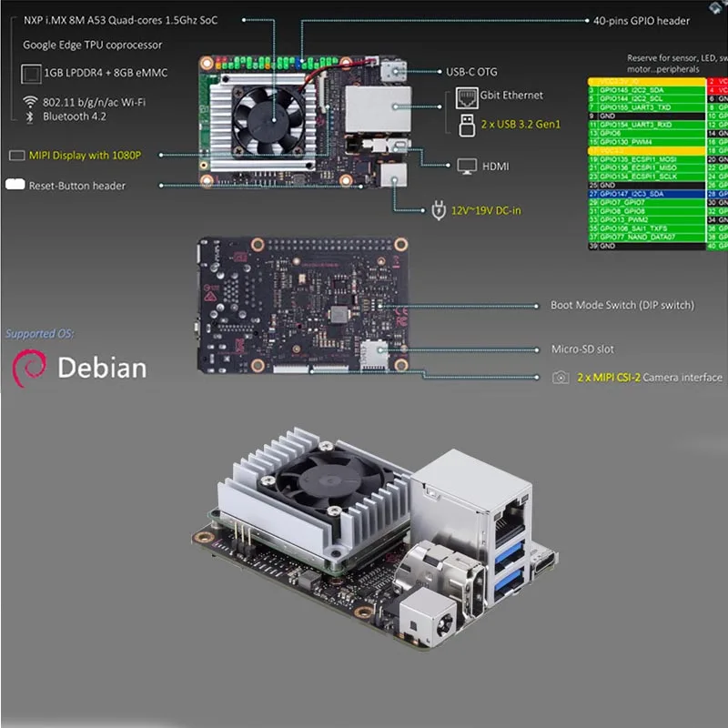This screenshot has width=728, height=728.
Task: Click the top-view board photo with fan
Action: 306,121
